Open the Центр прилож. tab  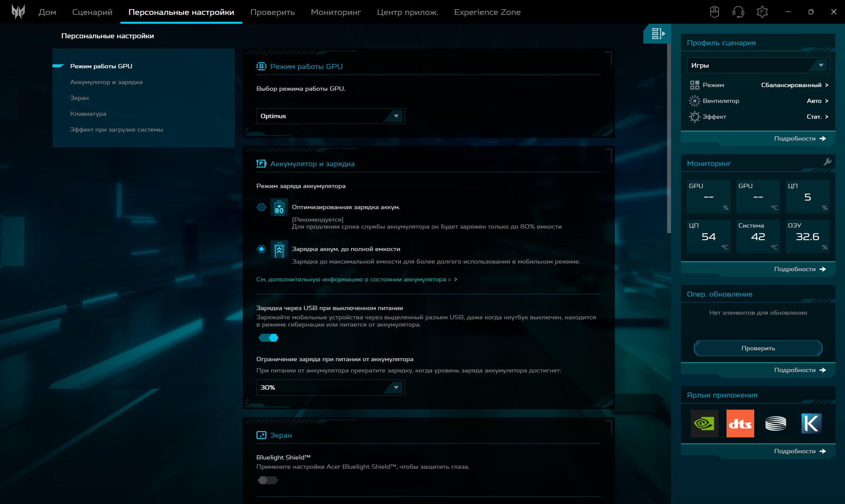point(407,12)
